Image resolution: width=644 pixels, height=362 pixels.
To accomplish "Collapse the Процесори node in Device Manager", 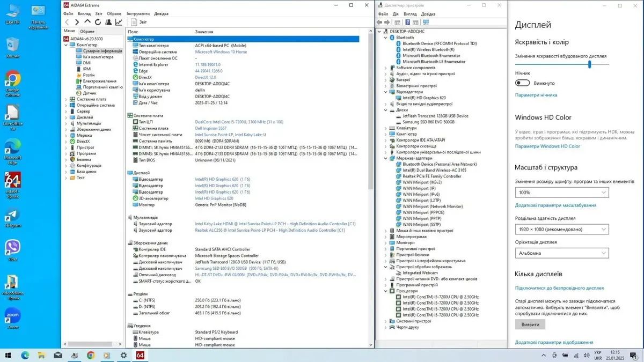I will pyautogui.click(x=386, y=291).
